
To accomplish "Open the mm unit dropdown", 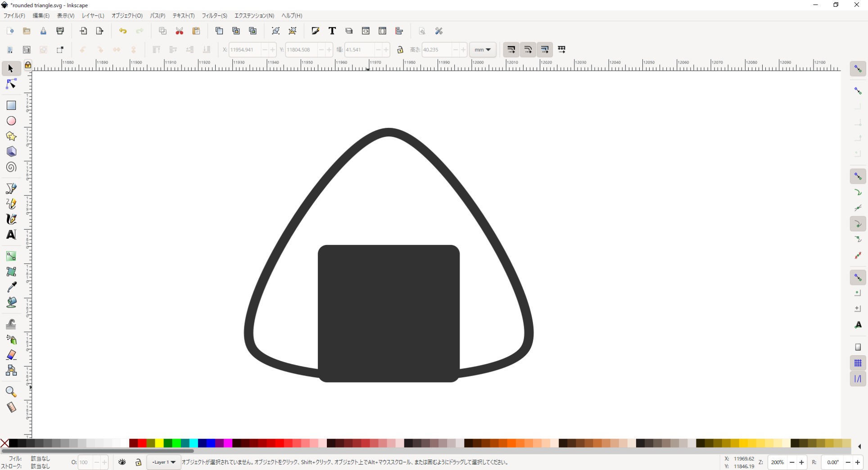I will tap(483, 50).
